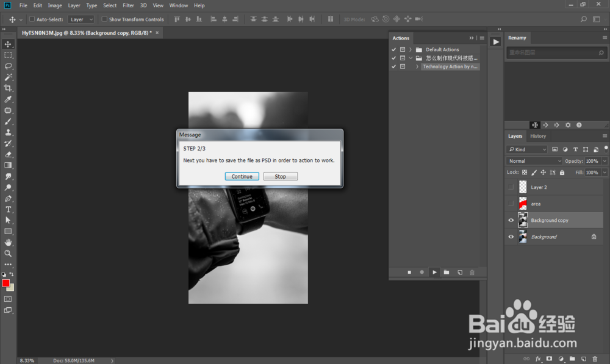Select the Path Selection tool

coord(8,220)
